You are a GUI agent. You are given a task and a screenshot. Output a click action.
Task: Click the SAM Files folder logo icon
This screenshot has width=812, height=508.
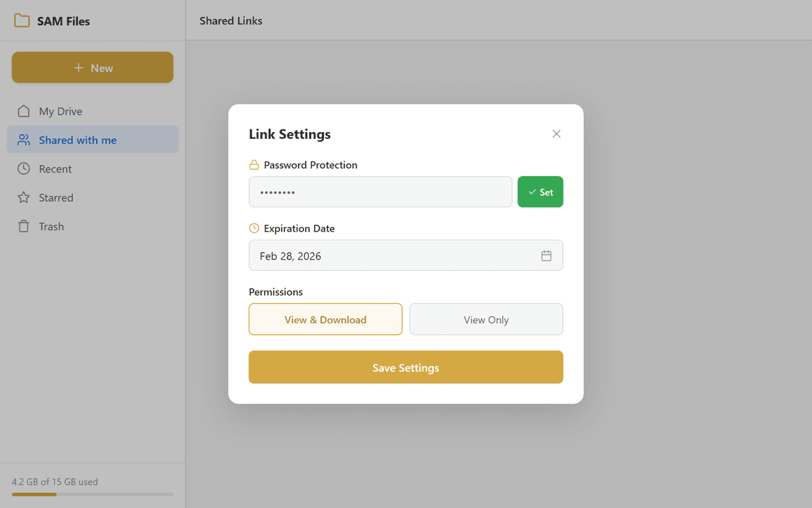point(22,21)
